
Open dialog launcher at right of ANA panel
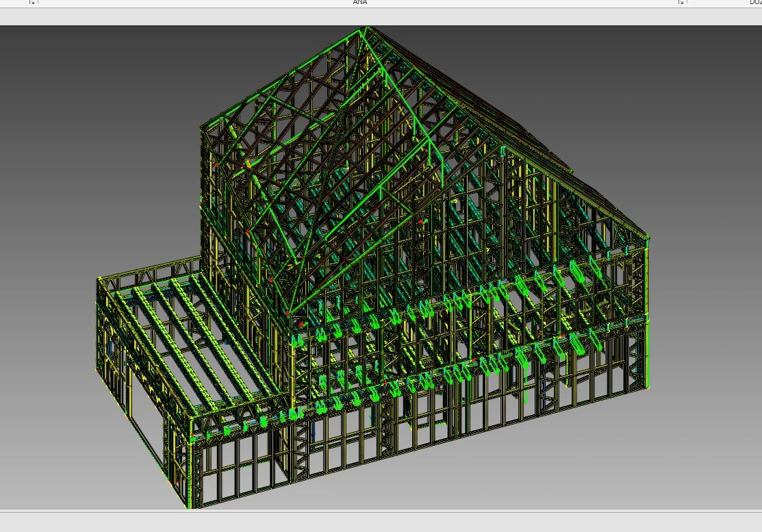681,3
